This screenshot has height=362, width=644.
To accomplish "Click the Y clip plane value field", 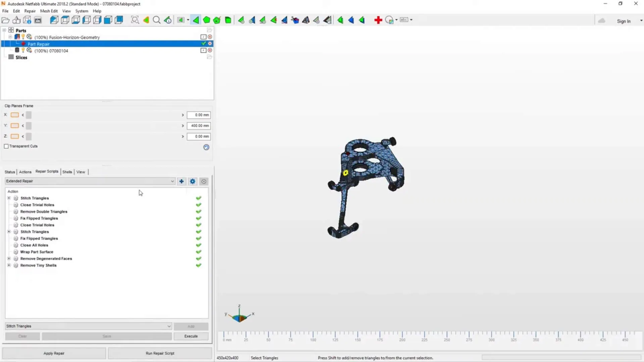I will (199, 126).
